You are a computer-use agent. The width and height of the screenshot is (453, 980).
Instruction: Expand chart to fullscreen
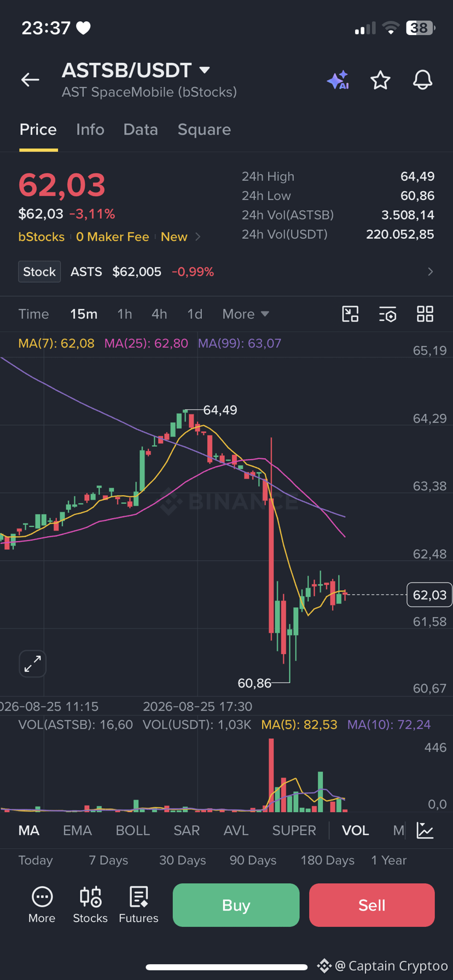pos(33,664)
